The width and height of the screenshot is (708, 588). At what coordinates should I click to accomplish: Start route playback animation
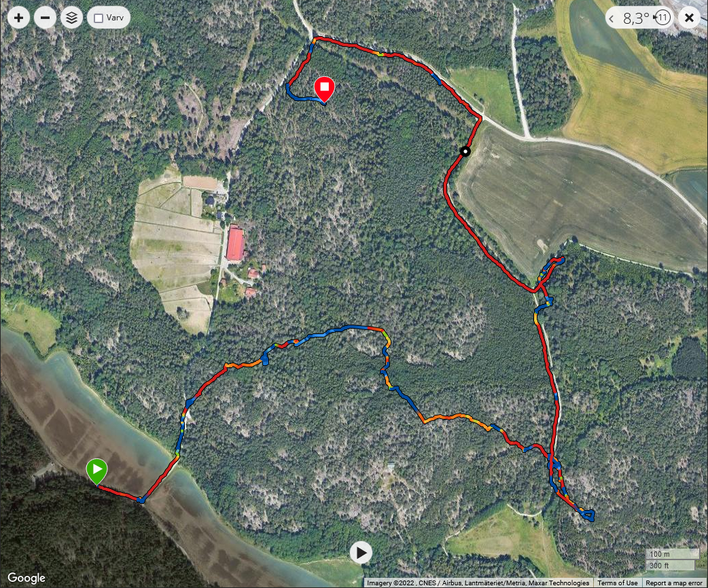click(361, 552)
